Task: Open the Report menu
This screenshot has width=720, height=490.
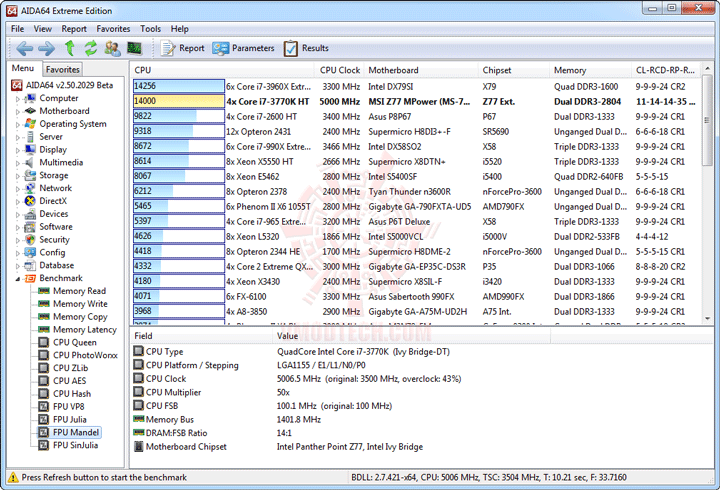Action: (74, 29)
